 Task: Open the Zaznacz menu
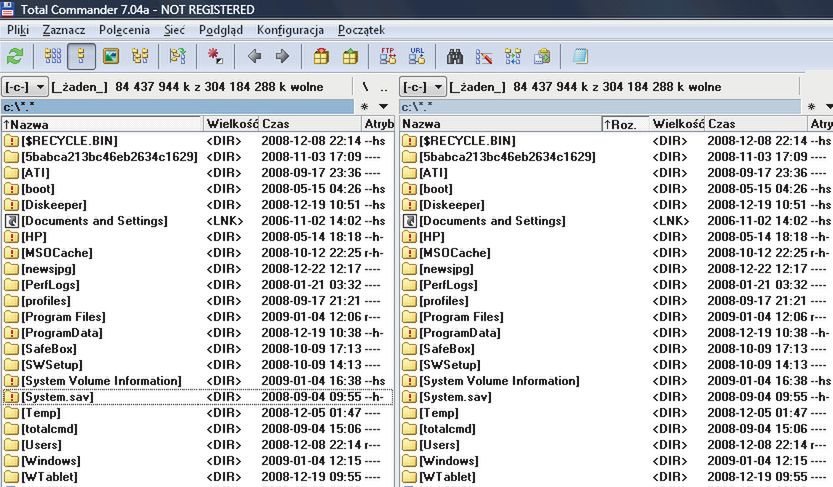pos(64,30)
